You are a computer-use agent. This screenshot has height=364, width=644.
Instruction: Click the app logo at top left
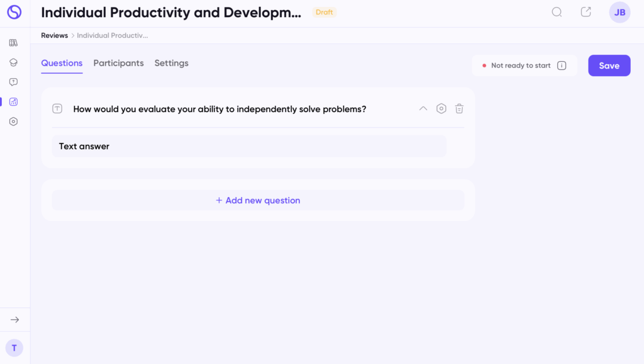tap(14, 12)
